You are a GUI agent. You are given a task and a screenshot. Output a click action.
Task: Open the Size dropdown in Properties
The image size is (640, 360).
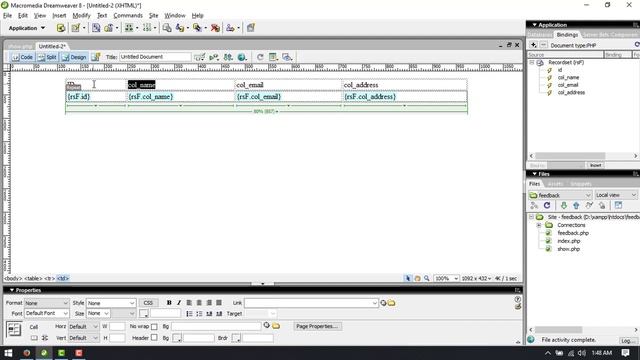click(x=98, y=313)
